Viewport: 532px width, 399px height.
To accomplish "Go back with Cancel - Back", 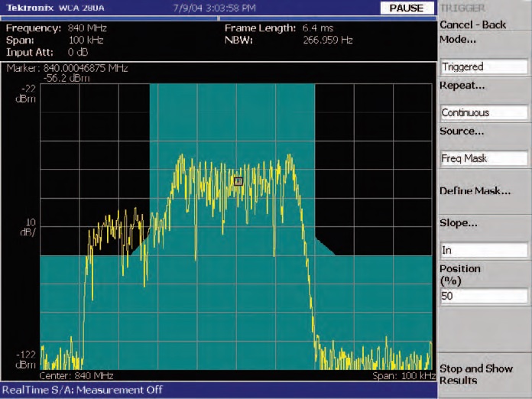I will 472,24.
